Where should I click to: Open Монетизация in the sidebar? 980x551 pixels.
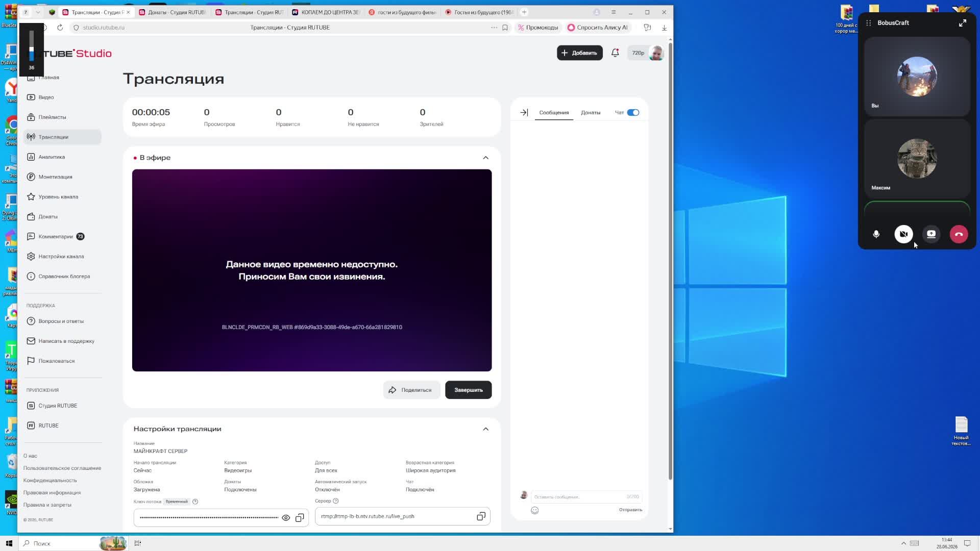tap(62, 177)
